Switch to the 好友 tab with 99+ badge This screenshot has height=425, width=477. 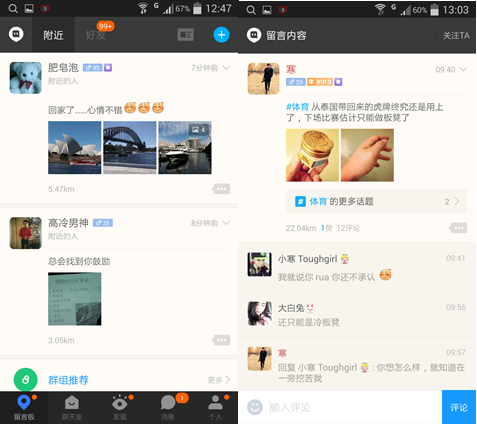point(96,35)
